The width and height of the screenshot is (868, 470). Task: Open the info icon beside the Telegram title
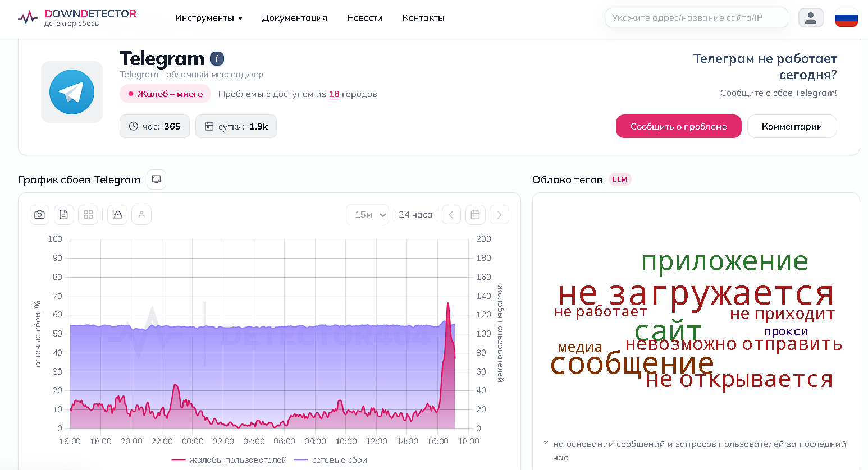(x=217, y=58)
